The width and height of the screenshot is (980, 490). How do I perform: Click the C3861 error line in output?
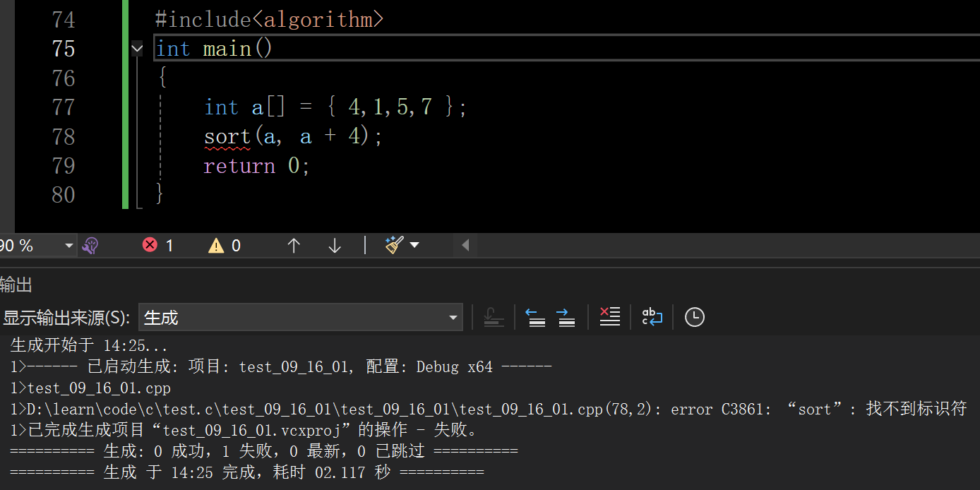489,409
